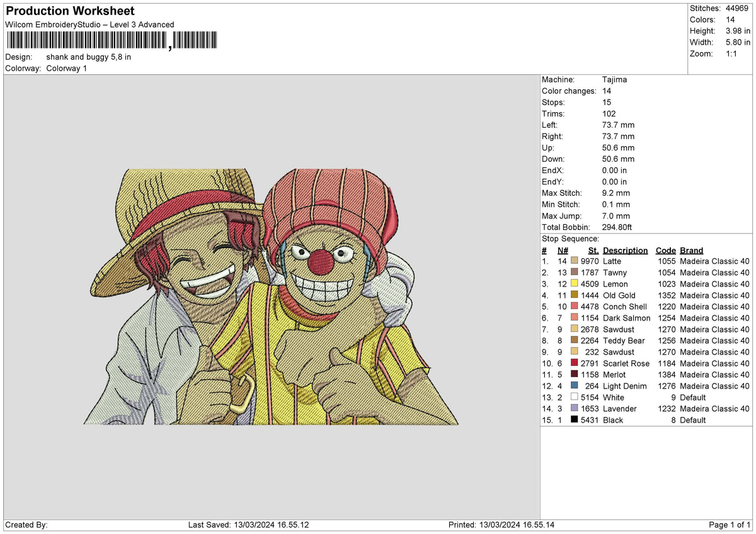Click stitch count 9970 in Latte row
The width and height of the screenshot is (756, 534).
(590, 261)
